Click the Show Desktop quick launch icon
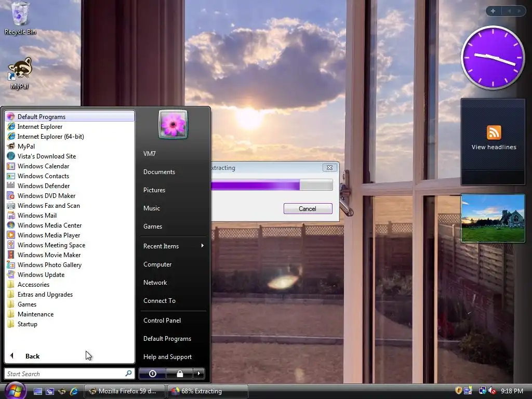Image resolution: width=532 pixels, height=399 pixels. pyautogui.click(x=37, y=391)
